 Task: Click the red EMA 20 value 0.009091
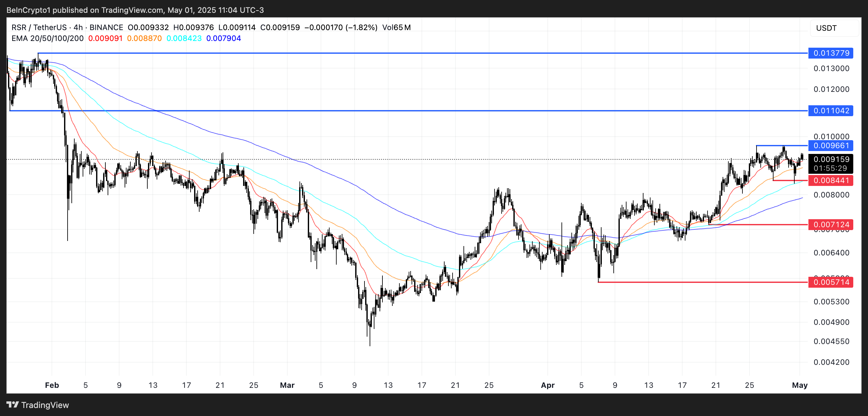tap(105, 38)
